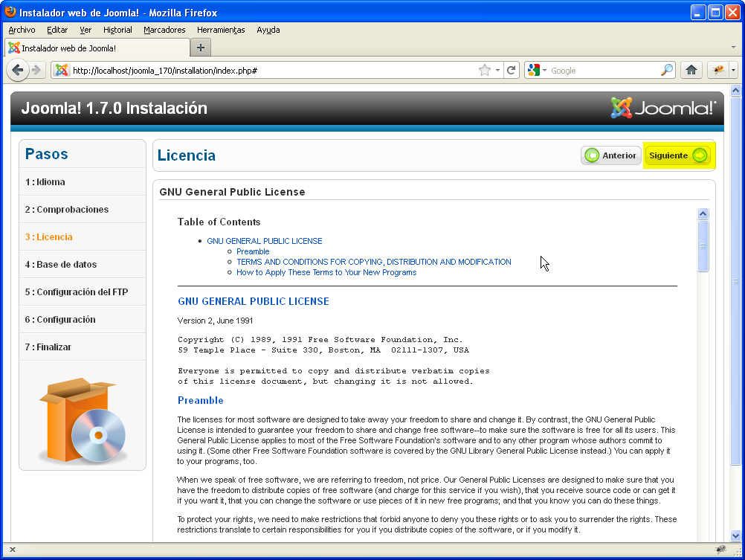The image size is (745, 560).
Task: Select the Instalador web de Joomla! tab
Action: pos(97,48)
